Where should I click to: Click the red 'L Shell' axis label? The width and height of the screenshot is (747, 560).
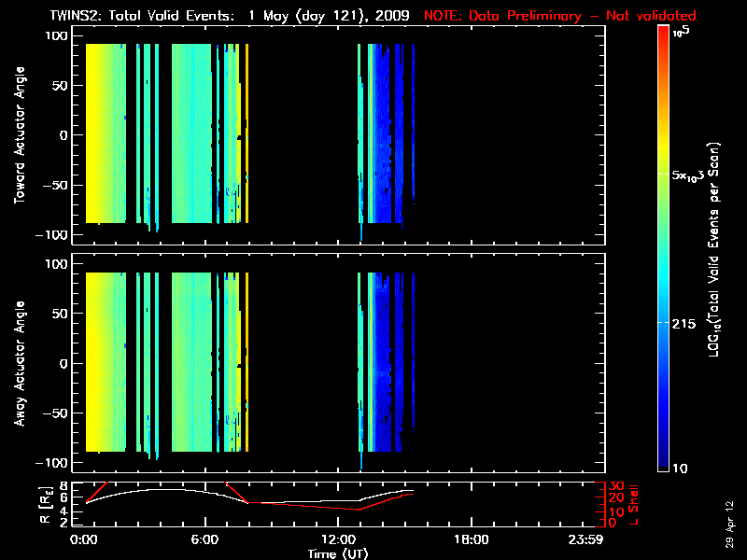(x=632, y=503)
